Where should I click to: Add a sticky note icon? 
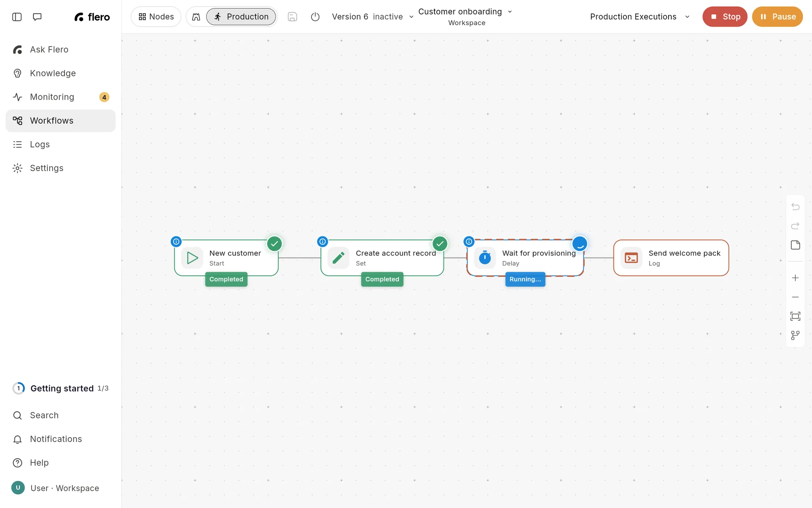coord(795,245)
